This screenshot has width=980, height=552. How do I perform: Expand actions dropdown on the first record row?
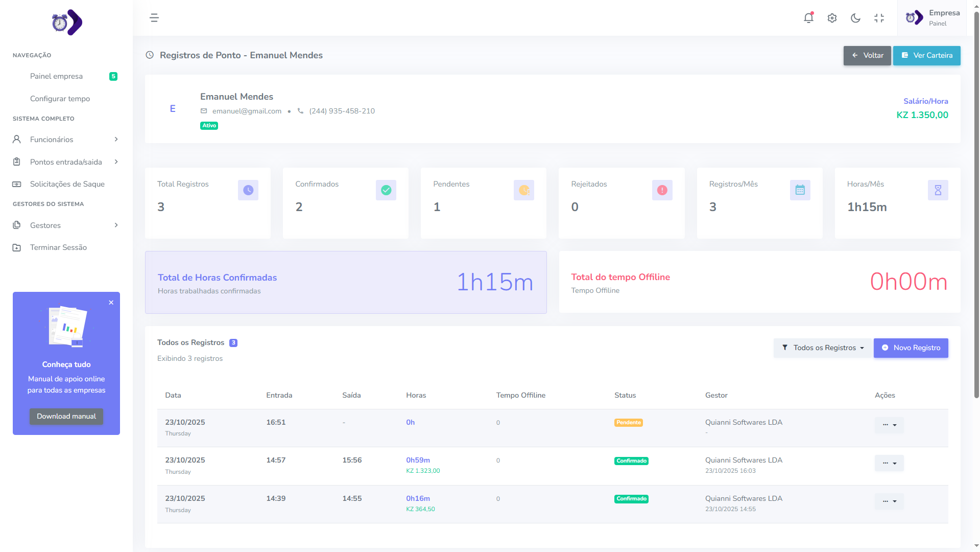(889, 425)
